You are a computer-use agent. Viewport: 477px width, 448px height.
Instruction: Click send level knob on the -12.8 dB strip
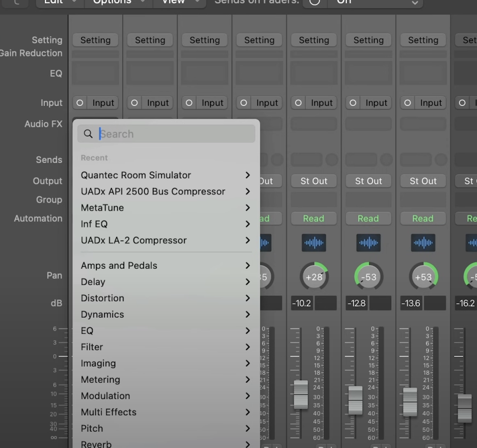point(386,159)
